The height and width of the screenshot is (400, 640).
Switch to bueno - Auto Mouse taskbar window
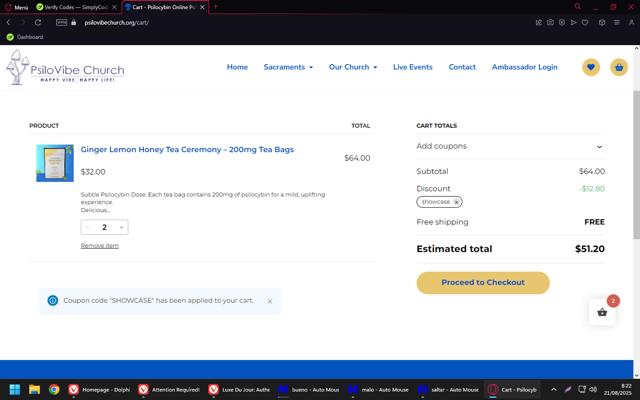click(309, 389)
